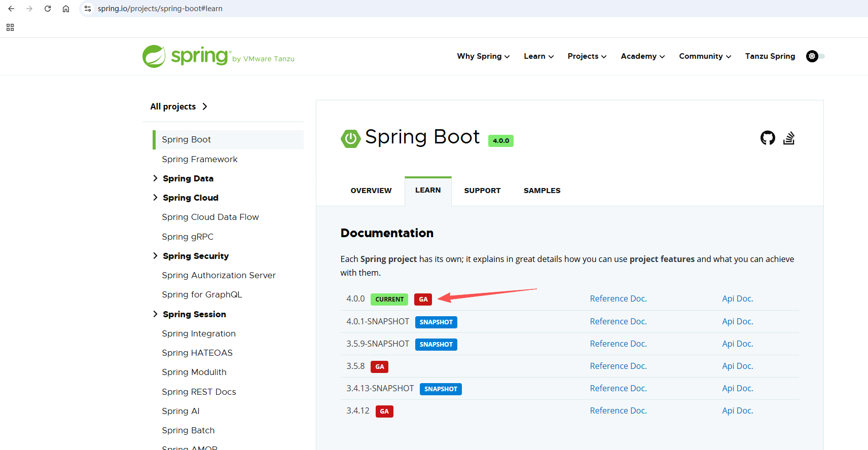Open the Projects dropdown menu
This screenshot has width=868, height=450.
[x=587, y=56]
